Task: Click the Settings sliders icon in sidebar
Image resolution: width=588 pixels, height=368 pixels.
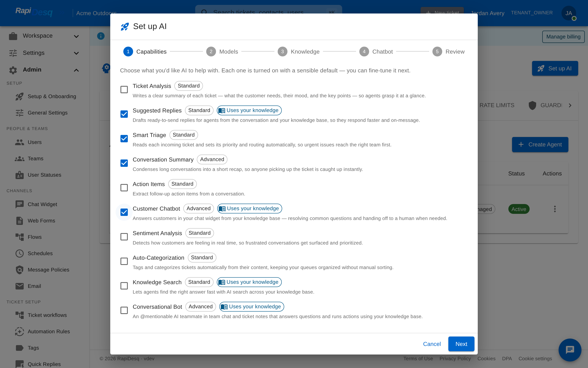Action: (x=13, y=53)
